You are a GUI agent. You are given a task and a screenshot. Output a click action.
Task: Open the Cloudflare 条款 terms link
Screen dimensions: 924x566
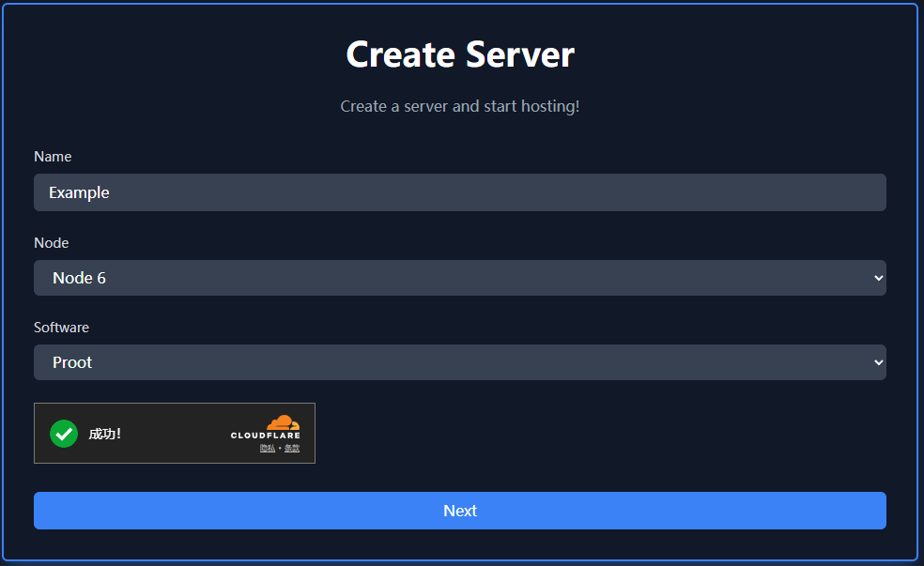click(292, 449)
